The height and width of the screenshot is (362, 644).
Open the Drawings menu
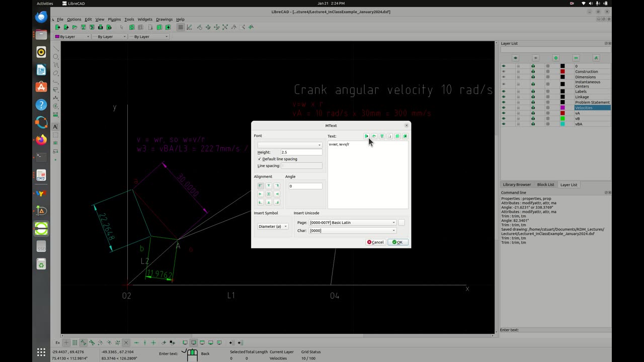click(x=164, y=20)
